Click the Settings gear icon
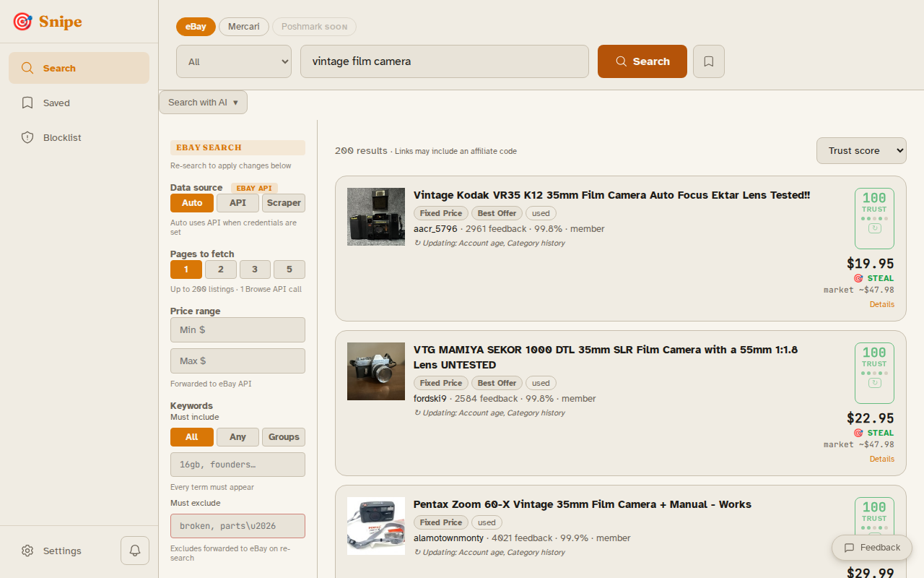Viewport: 924px width, 578px height. tap(27, 551)
